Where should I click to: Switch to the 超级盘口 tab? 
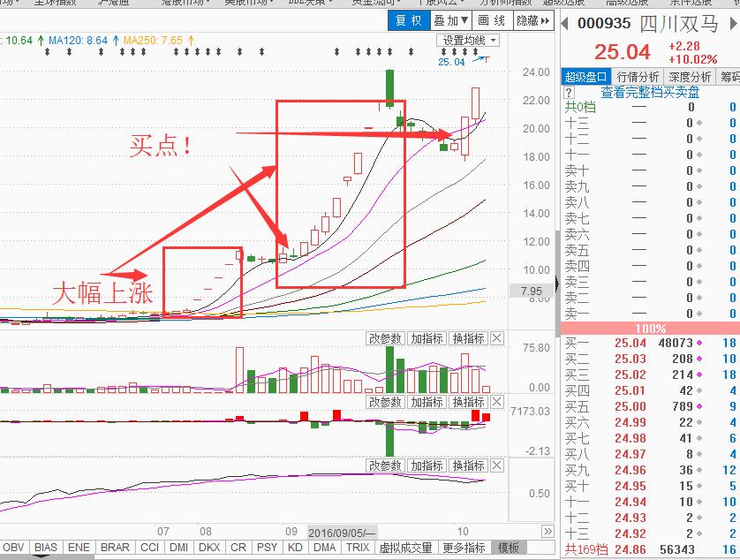[585, 77]
